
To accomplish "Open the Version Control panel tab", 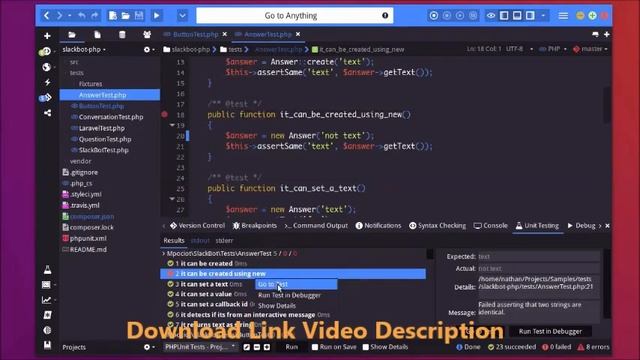I will click(197, 226).
